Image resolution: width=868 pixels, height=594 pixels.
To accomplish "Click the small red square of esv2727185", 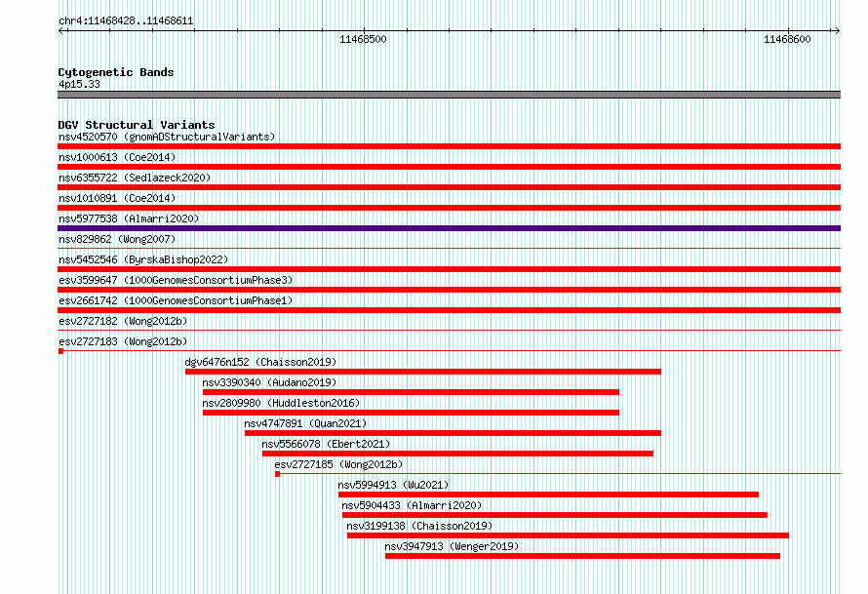I will click(x=277, y=474).
